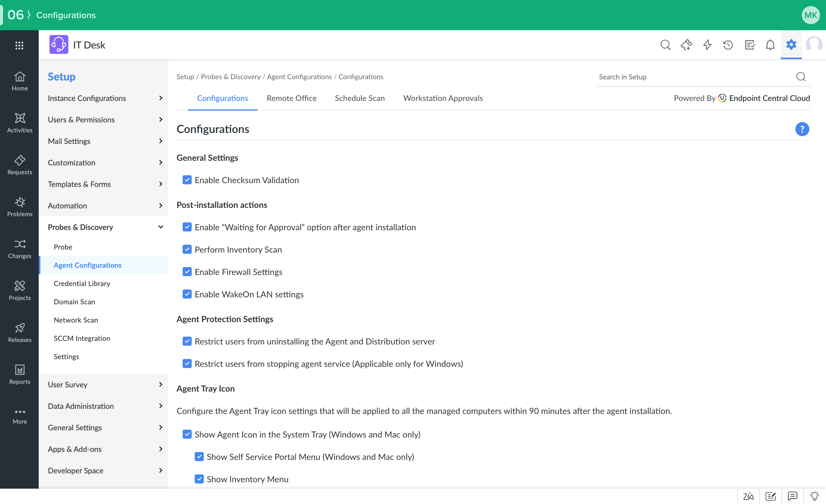Click the Setup gear icon
The height and width of the screenshot is (504, 826).
[x=791, y=44]
